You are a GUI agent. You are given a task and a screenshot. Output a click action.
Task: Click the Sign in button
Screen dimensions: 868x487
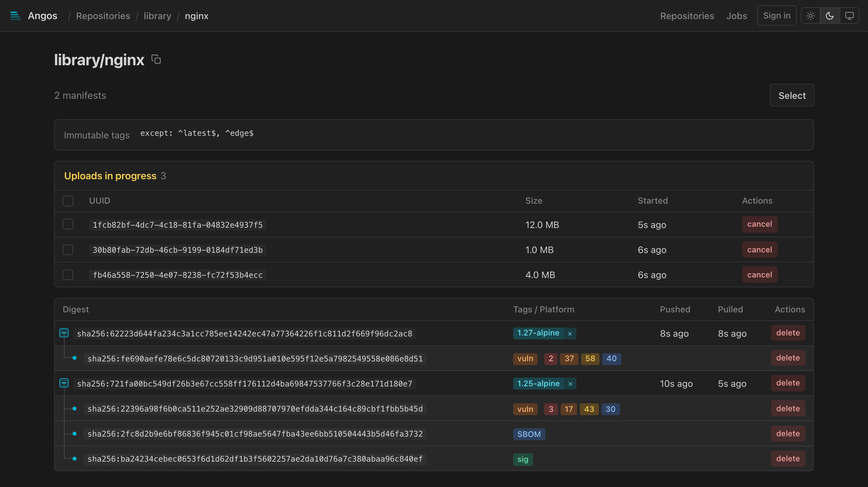[777, 15]
